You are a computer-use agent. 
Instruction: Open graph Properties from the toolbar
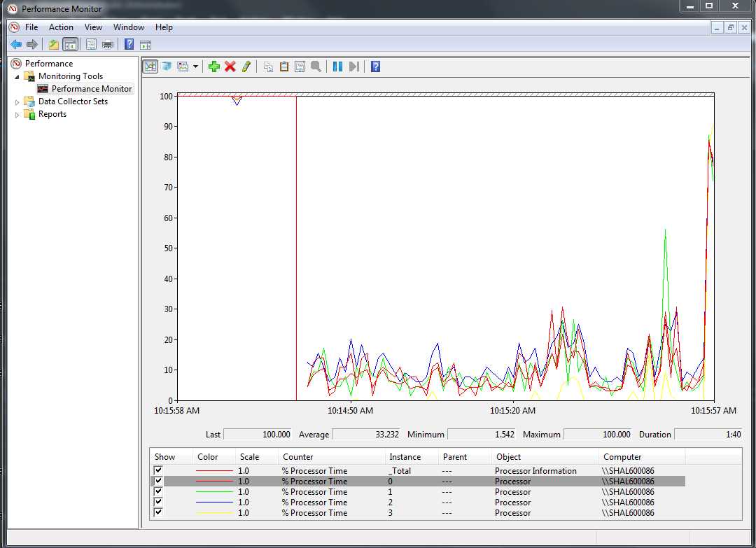pos(300,66)
